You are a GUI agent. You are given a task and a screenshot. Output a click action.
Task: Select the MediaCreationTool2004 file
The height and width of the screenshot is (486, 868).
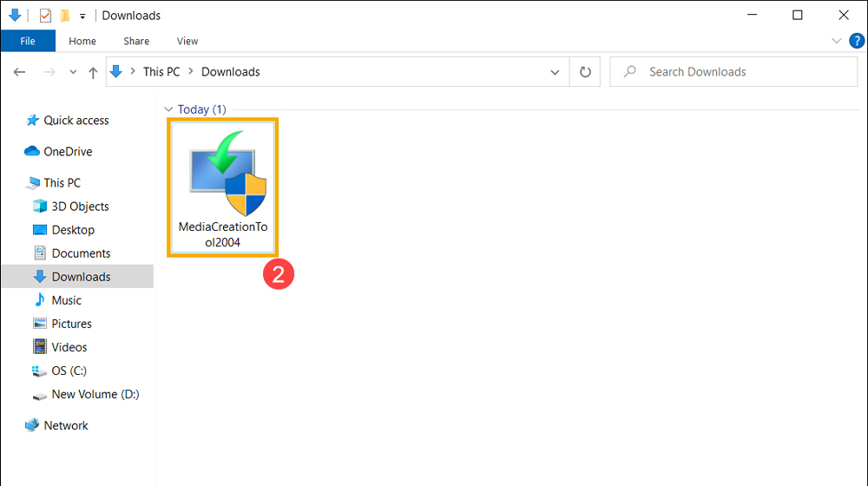[222, 187]
